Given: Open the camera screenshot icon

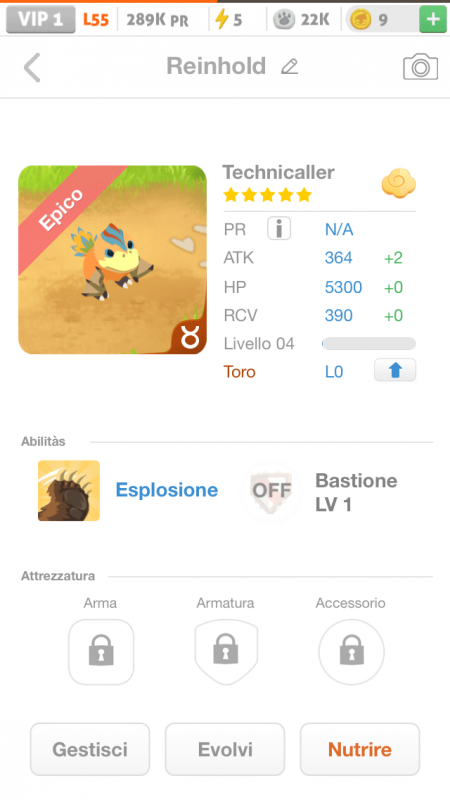Looking at the screenshot, I should pos(420,66).
